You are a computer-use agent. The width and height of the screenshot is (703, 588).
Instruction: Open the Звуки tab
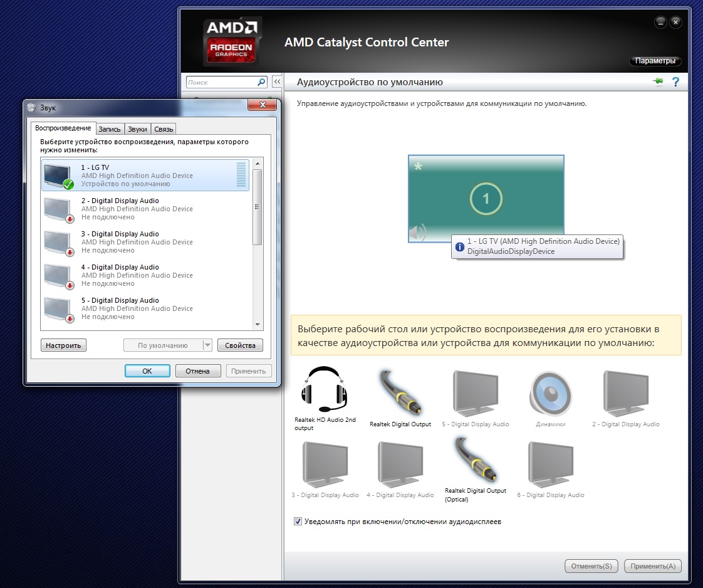coord(137,129)
